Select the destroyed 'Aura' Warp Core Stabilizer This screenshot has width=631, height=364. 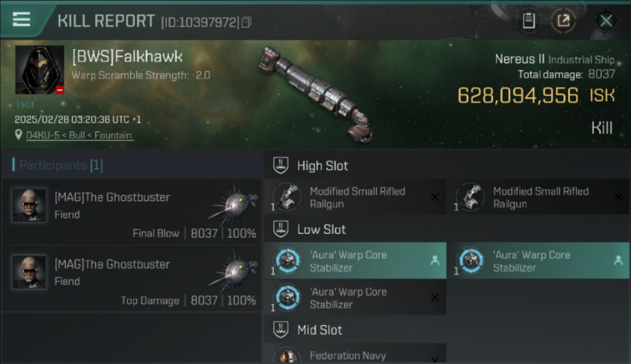[355, 298]
